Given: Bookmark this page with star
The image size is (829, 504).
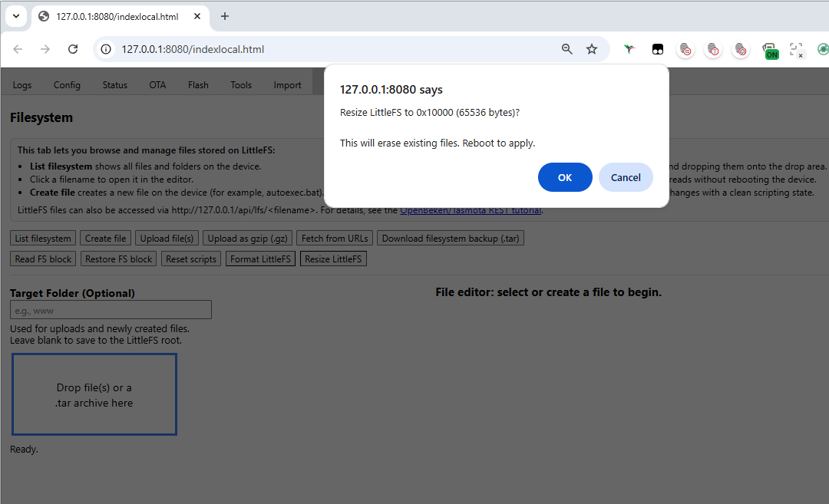Looking at the screenshot, I should pos(592,49).
